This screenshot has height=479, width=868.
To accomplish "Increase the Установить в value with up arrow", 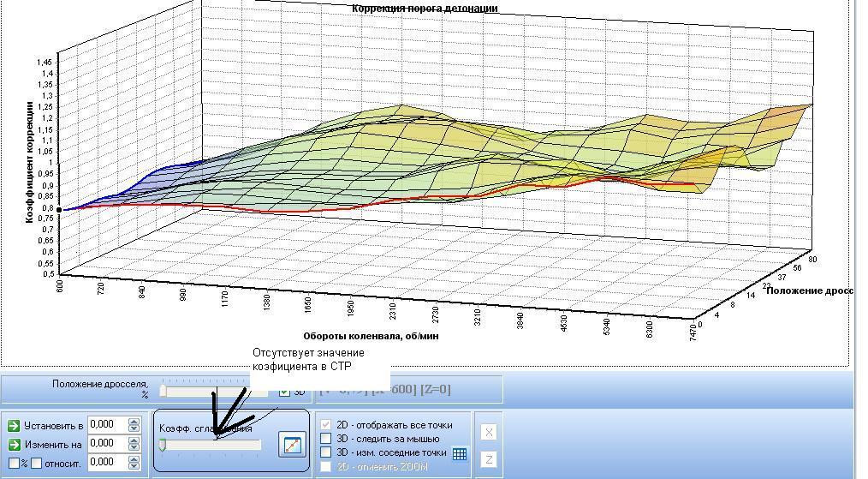I will coord(134,422).
